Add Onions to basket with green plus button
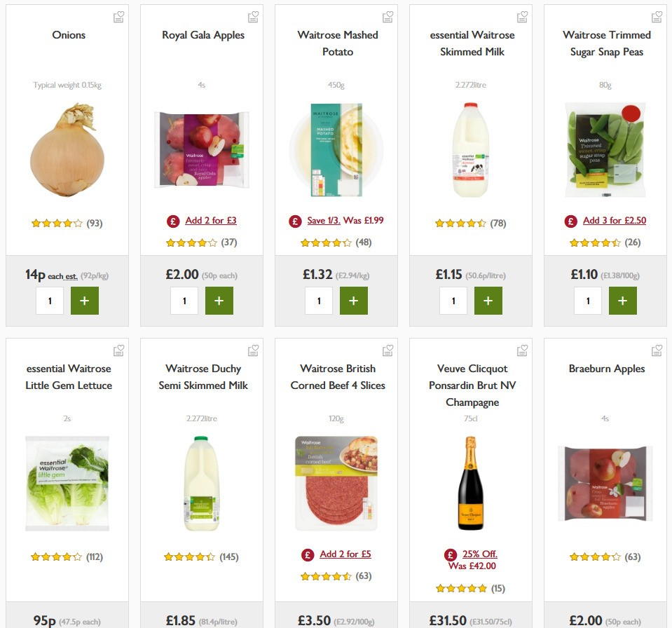This screenshot has height=628, width=672. pyautogui.click(x=85, y=300)
